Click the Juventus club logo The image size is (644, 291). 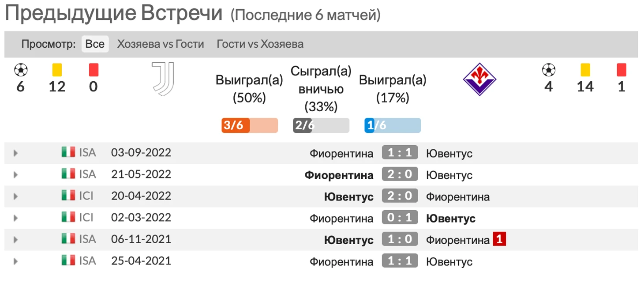coord(163,79)
